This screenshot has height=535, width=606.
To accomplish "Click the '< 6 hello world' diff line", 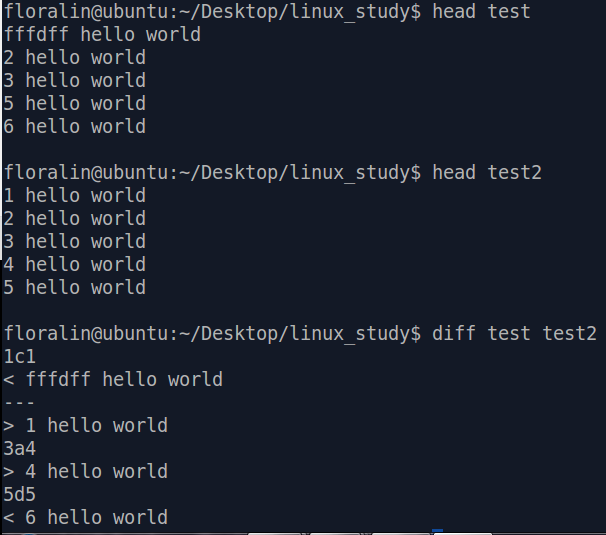I will pos(85,518).
